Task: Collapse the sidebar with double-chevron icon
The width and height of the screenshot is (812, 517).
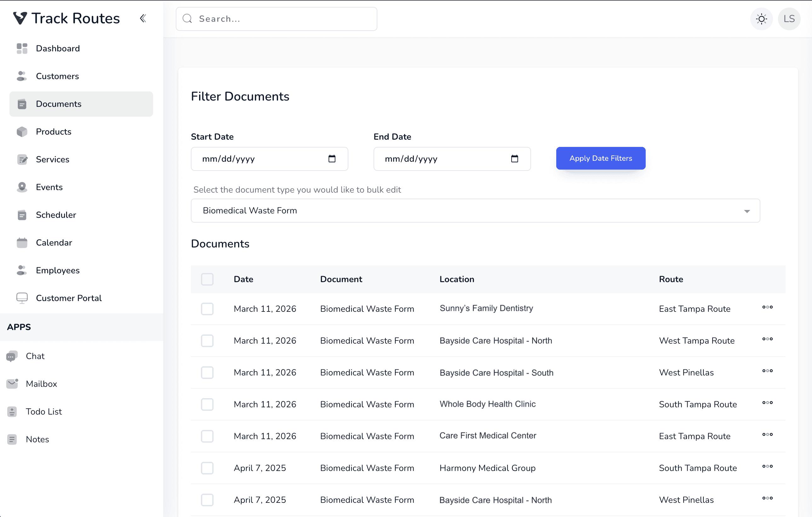Action: click(143, 18)
